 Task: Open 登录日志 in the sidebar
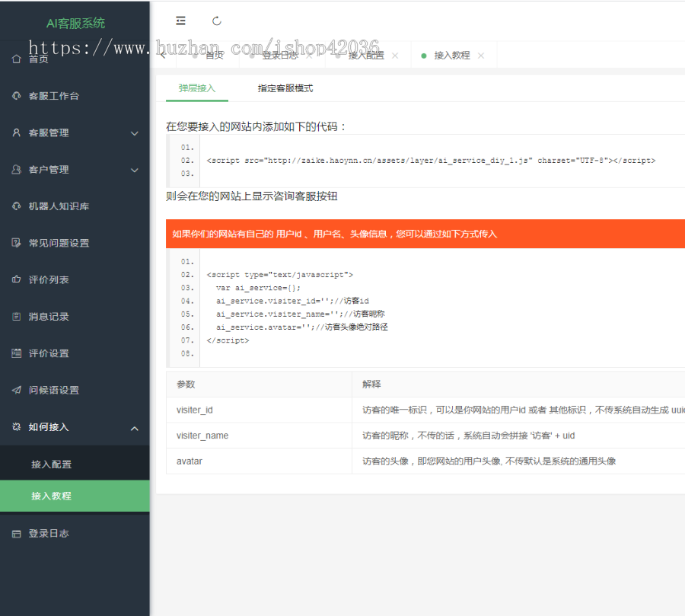pos(49,534)
